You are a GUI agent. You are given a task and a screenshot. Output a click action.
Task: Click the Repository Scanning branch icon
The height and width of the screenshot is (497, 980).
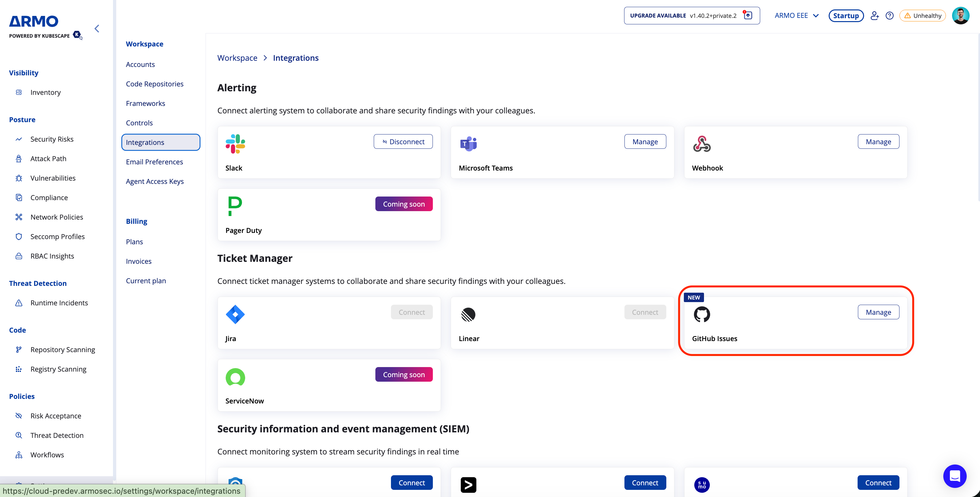tap(19, 350)
